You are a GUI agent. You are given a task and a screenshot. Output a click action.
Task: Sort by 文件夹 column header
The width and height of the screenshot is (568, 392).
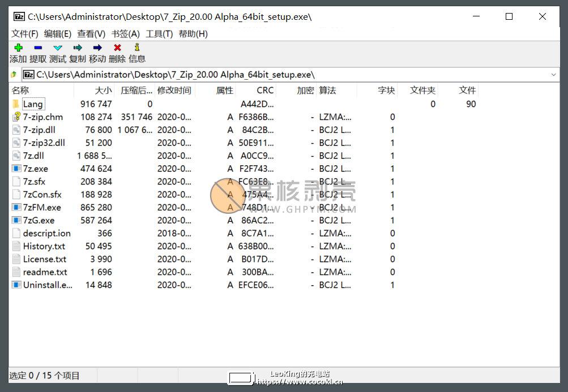coord(418,90)
